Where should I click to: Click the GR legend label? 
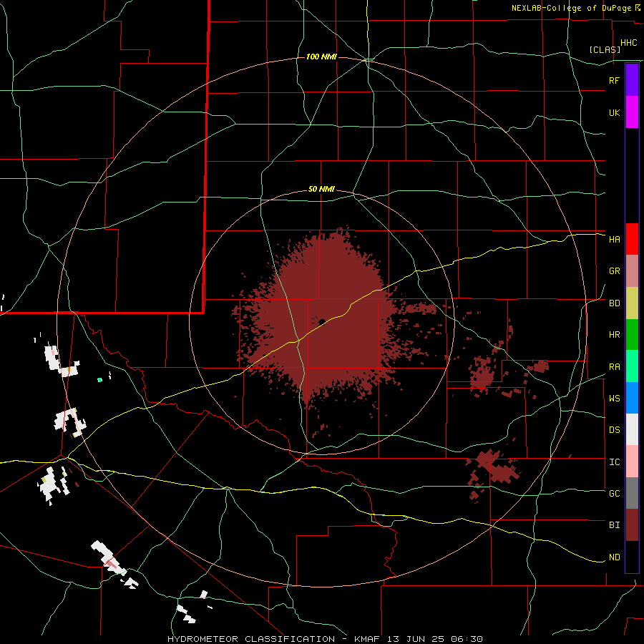[x=614, y=271]
